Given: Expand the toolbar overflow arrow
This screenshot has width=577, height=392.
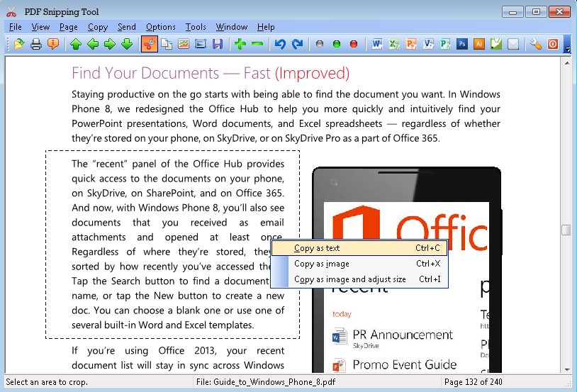Looking at the screenshot, I should tap(566, 44).
